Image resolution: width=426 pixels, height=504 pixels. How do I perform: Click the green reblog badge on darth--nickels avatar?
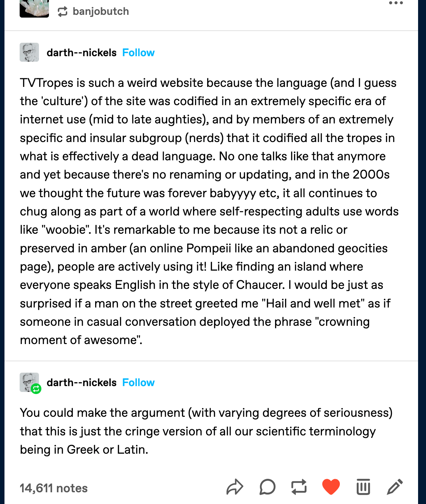point(35,389)
